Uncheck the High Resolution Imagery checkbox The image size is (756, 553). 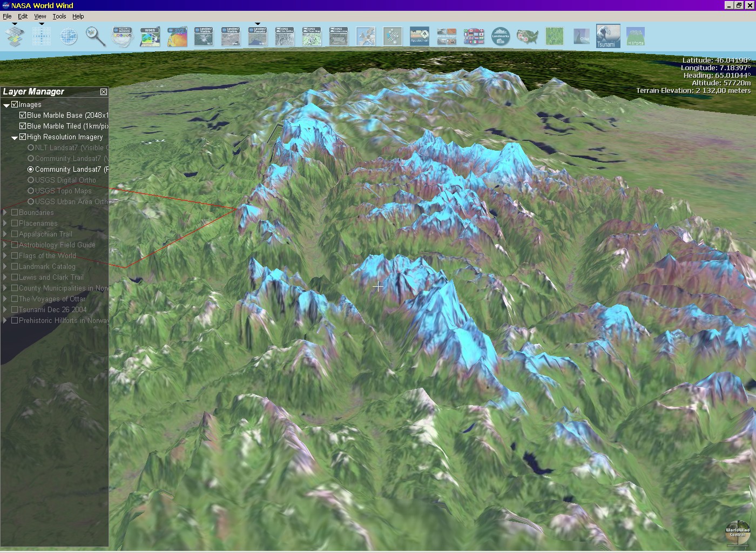[23, 137]
